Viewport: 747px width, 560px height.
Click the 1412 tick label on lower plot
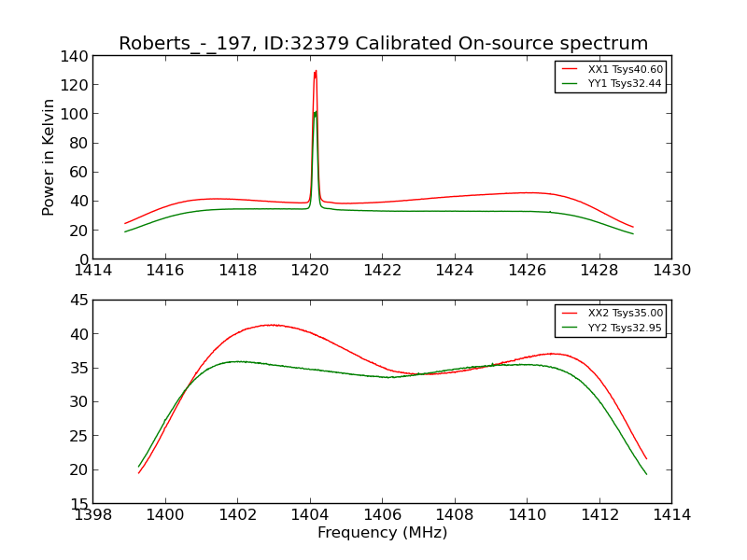click(599, 514)
